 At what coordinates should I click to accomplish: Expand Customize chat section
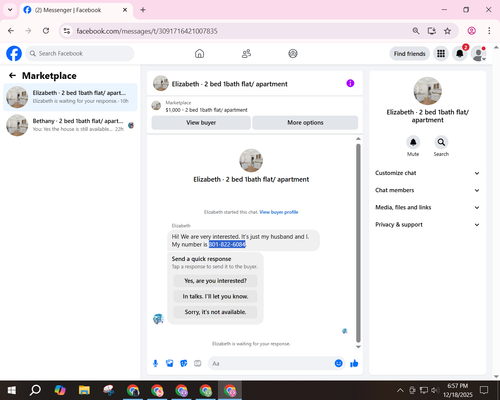427,173
